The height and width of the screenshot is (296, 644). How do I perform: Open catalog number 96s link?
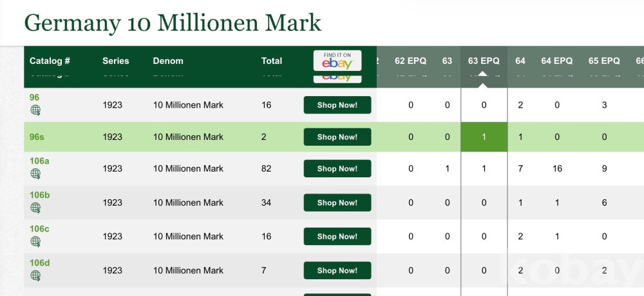(37, 137)
